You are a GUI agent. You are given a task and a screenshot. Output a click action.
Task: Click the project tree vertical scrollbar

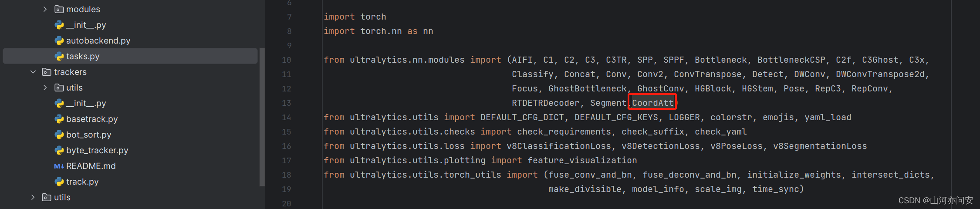pos(262,117)
